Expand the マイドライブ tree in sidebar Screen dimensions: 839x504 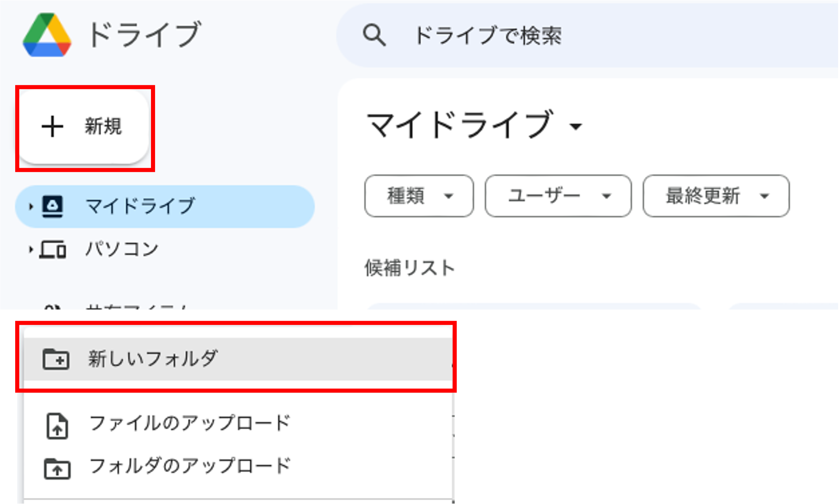coord(31,206)
